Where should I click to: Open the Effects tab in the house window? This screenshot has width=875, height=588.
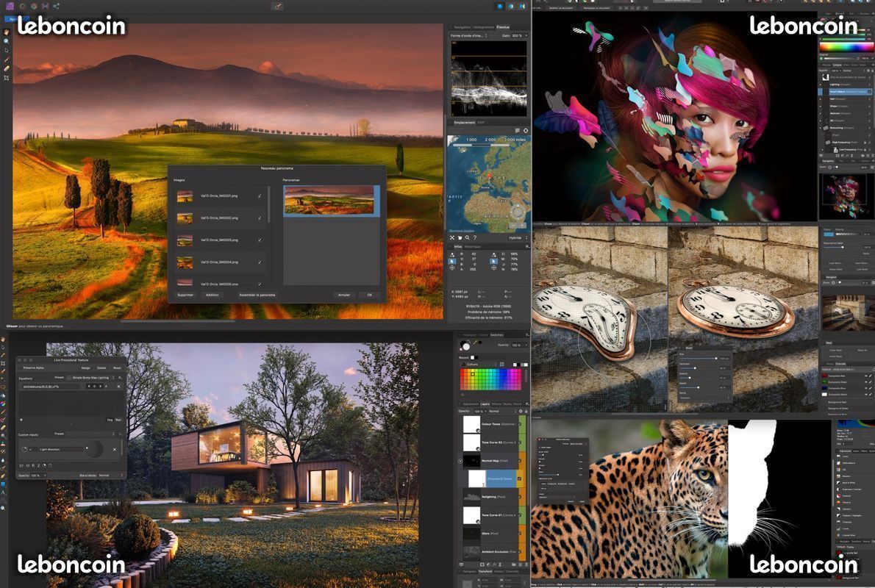(x=496, y=404)
